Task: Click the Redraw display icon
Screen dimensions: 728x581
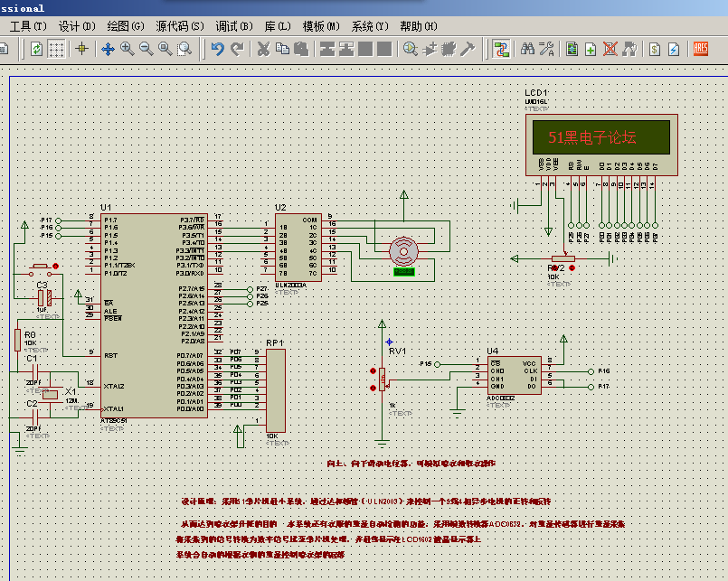Action: (x=36, y=49)
